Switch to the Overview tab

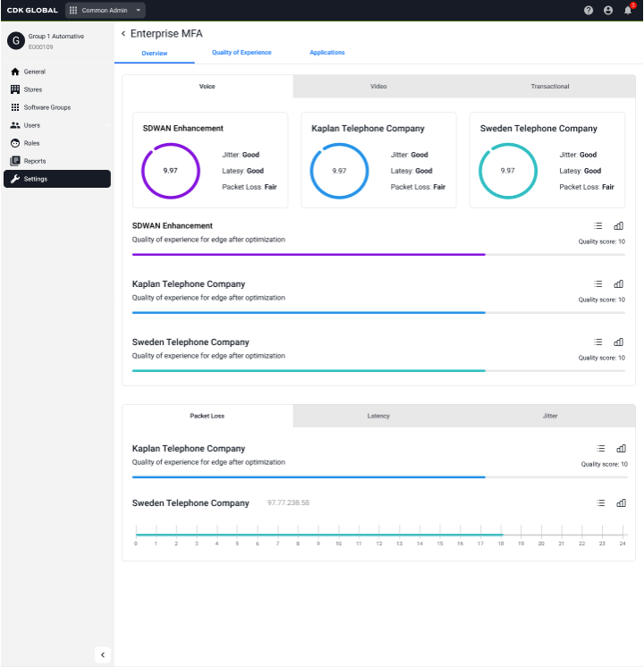[155, 53]
